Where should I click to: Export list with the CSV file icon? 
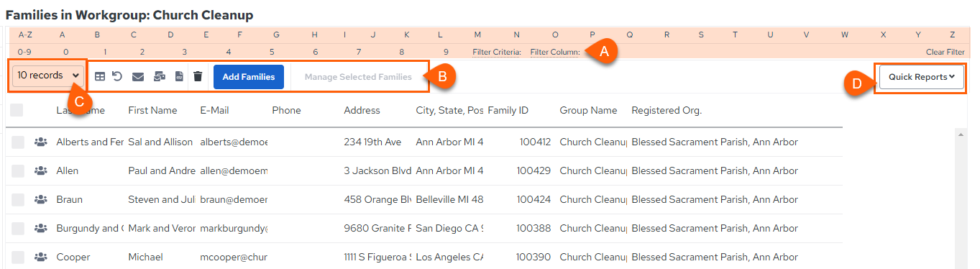(180, 76)
